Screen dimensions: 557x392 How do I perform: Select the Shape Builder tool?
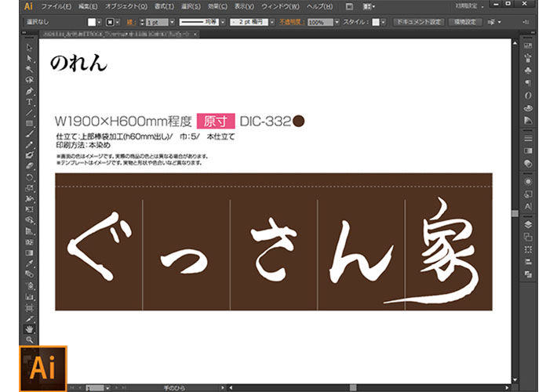point(29,220)
